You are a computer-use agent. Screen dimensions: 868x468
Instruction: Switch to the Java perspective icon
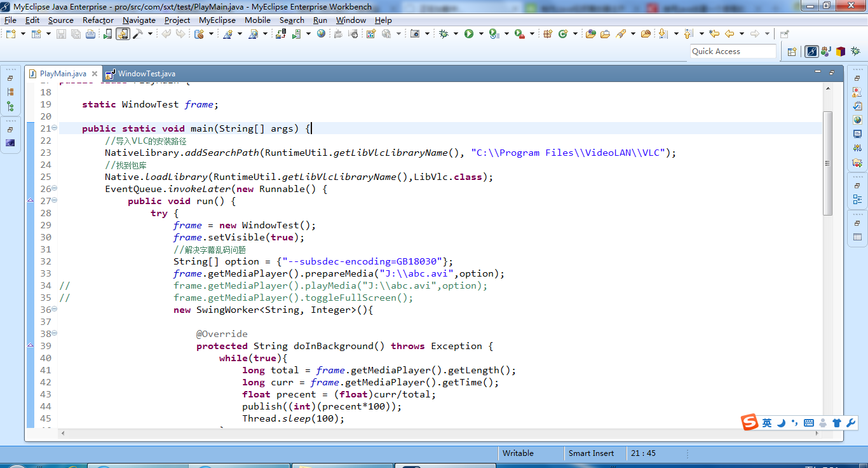click(x=826, y=52)
